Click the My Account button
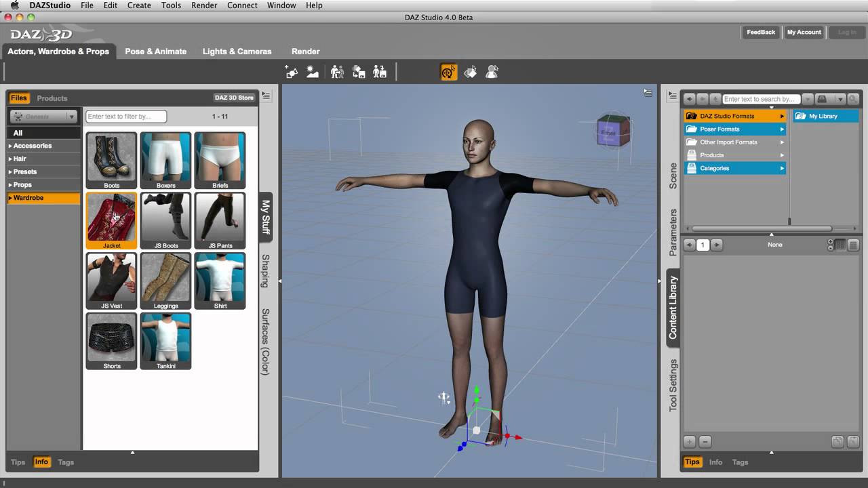This screenshot has height=488, width=868. (804, 33)
